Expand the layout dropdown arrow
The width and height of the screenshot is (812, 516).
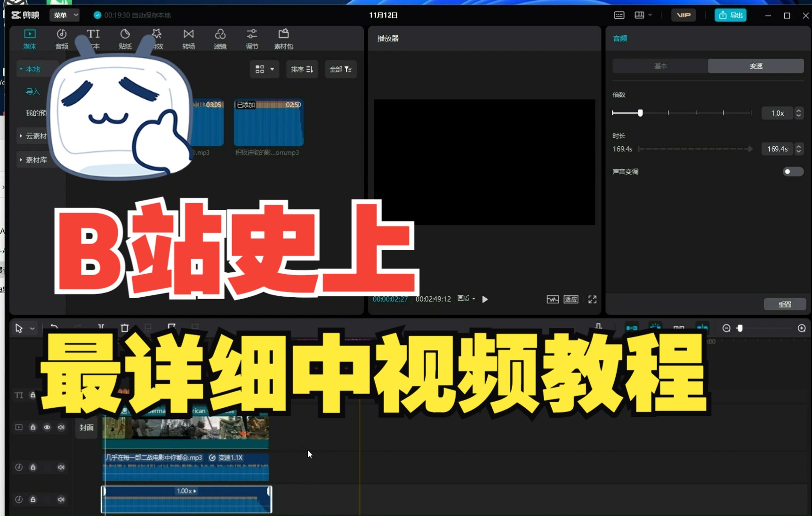(x=650, y=15)
